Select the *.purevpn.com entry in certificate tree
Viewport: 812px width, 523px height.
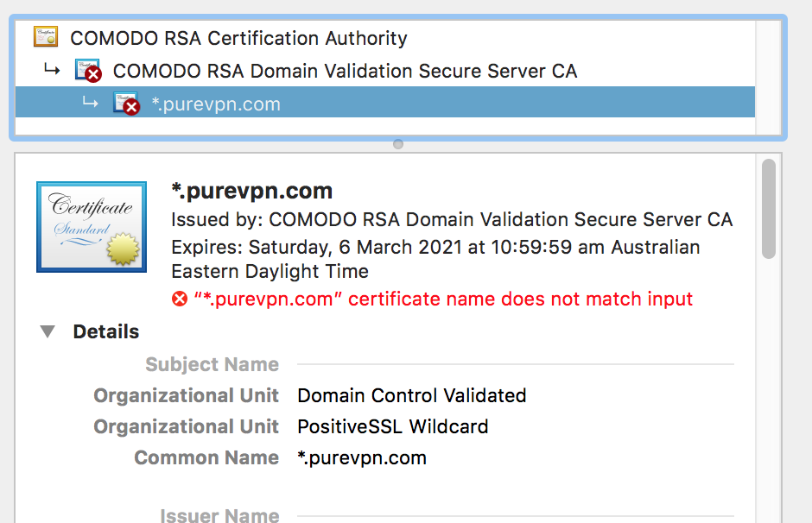384,103
